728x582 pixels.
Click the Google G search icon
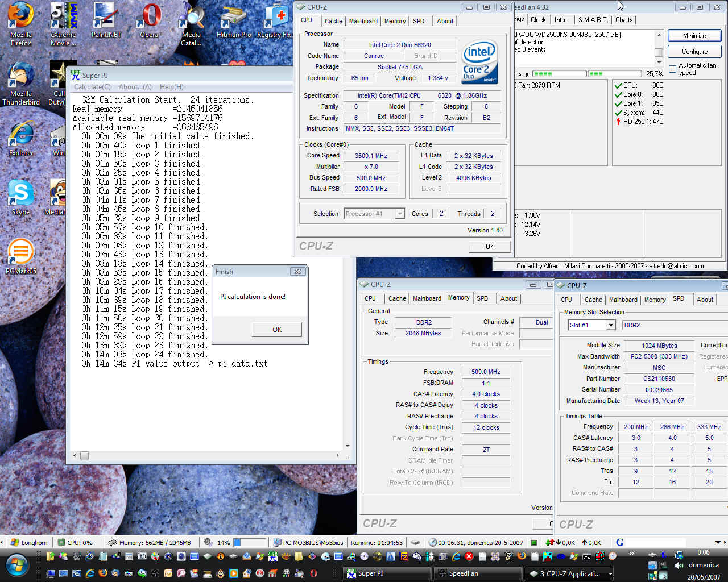point(619,542)
